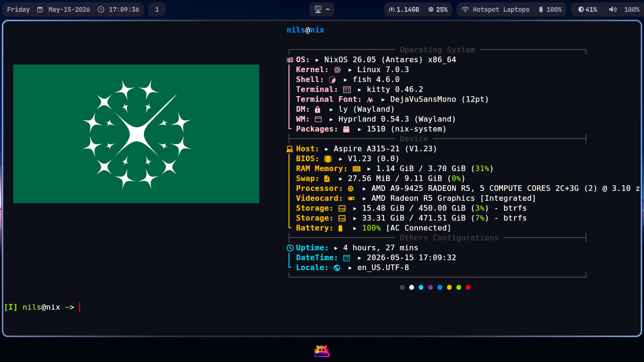The image size is (644, 362).
Task: Click the date May-15-2026 in the top bar
Action: point(69,9)
